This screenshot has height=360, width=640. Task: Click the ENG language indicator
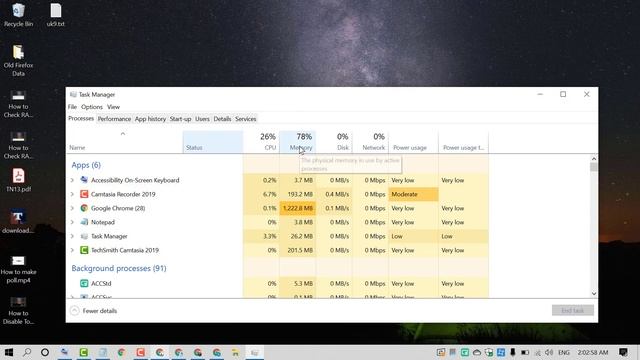pyautogui.click(x=564, y=352)
